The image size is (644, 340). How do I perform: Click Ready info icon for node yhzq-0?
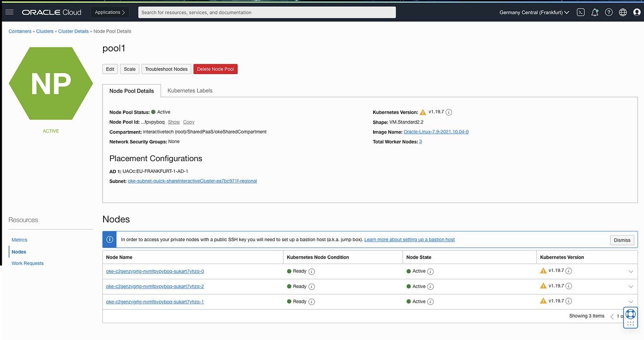[x=311, y=271]
